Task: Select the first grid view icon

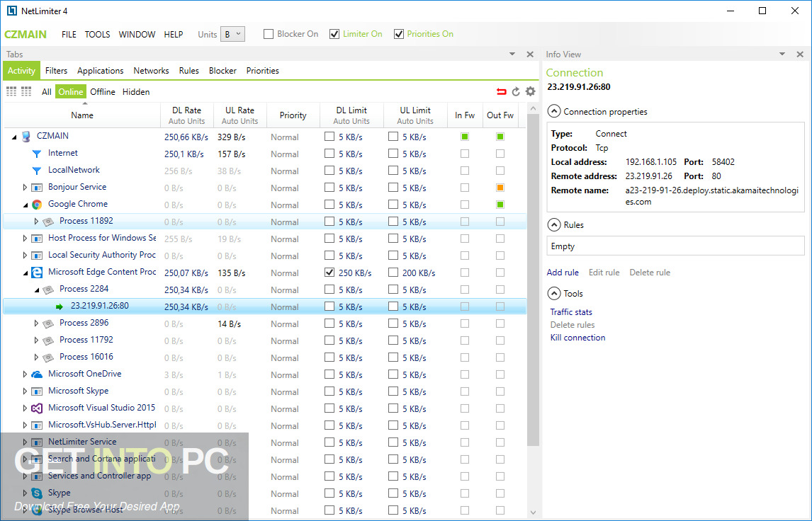Action: 11,91
